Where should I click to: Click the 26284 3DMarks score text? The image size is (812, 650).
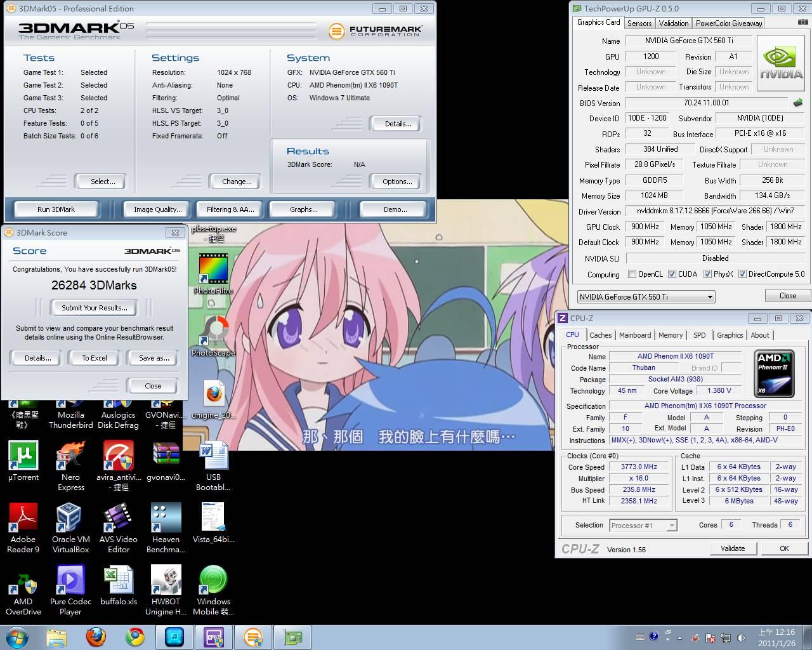[x=94, y=286]
